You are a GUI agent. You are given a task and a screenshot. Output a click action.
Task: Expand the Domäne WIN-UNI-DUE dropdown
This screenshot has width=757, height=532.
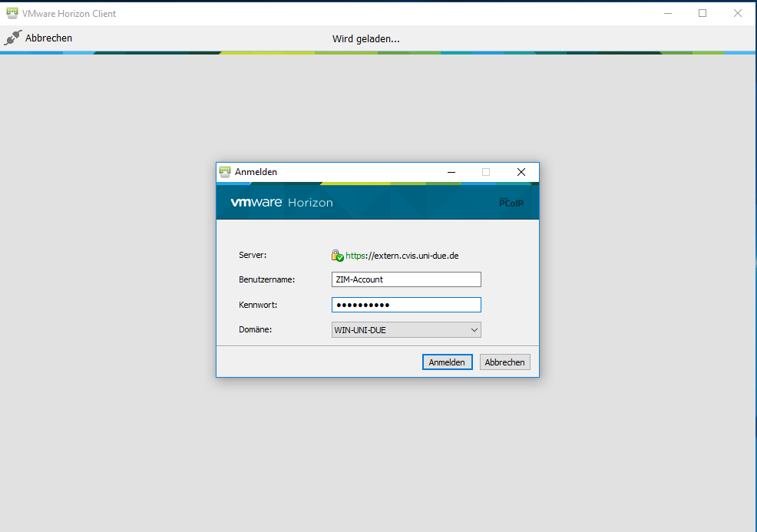click(473, 330)
